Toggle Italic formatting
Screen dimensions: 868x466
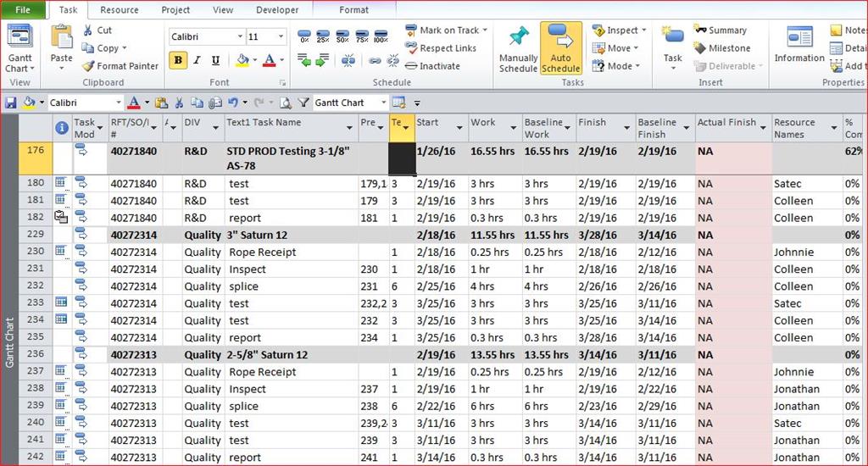197,60
